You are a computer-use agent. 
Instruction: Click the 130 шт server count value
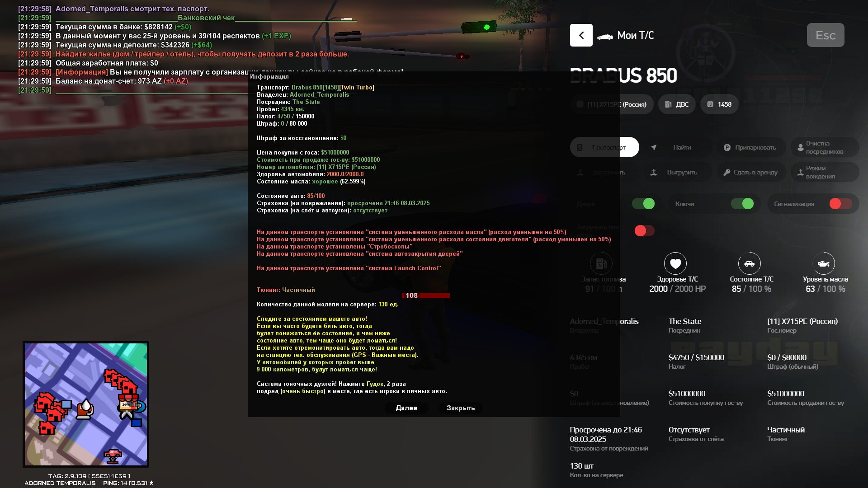pos(582,466)
